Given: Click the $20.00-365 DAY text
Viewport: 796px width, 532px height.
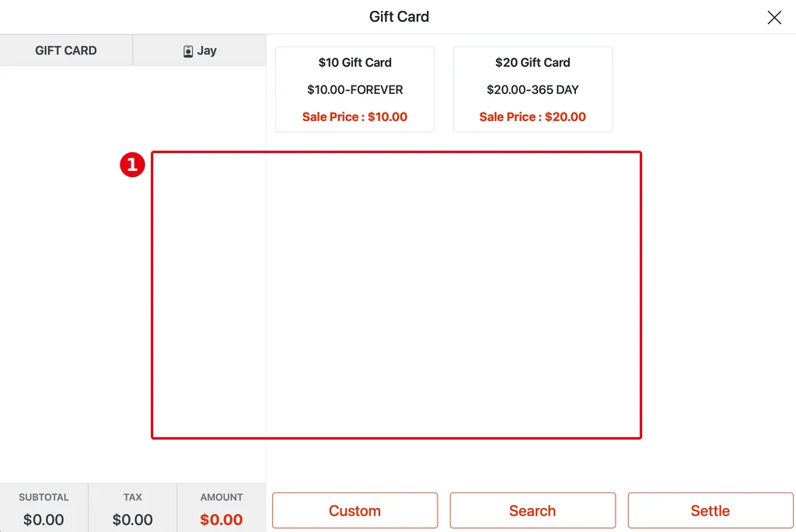Looking at the screenshot, I should tap(532, 90).
